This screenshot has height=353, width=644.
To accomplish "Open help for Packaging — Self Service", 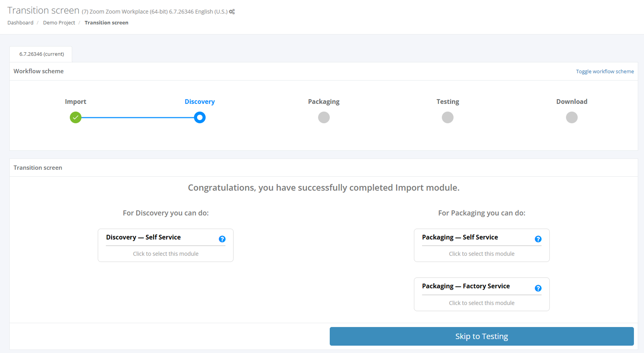I will pos(538,239).
